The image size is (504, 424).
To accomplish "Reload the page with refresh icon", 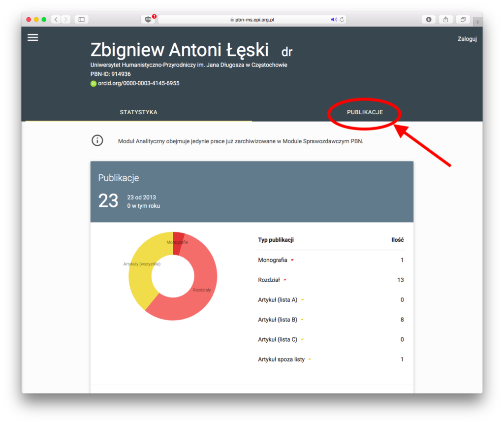I will click(x=342, y=20).
